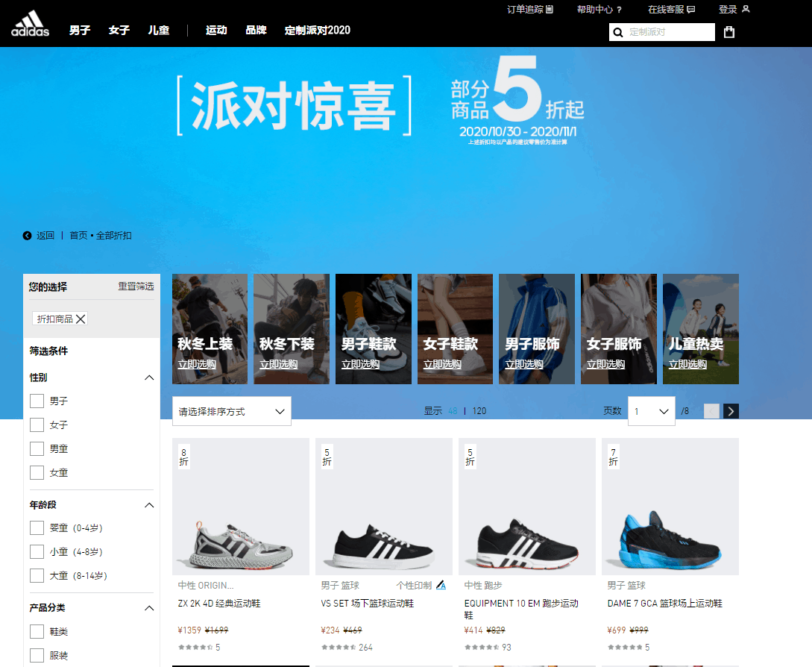Check the 男童 checkbox
This screenshot has height=667, width=812.
coord(37,449)
